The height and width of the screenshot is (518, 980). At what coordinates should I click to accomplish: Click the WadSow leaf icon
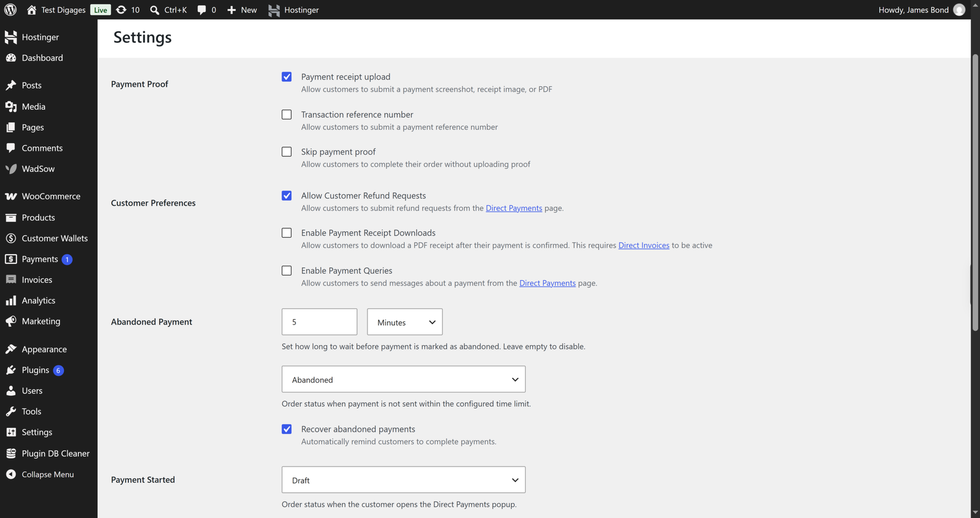point(11,169)
